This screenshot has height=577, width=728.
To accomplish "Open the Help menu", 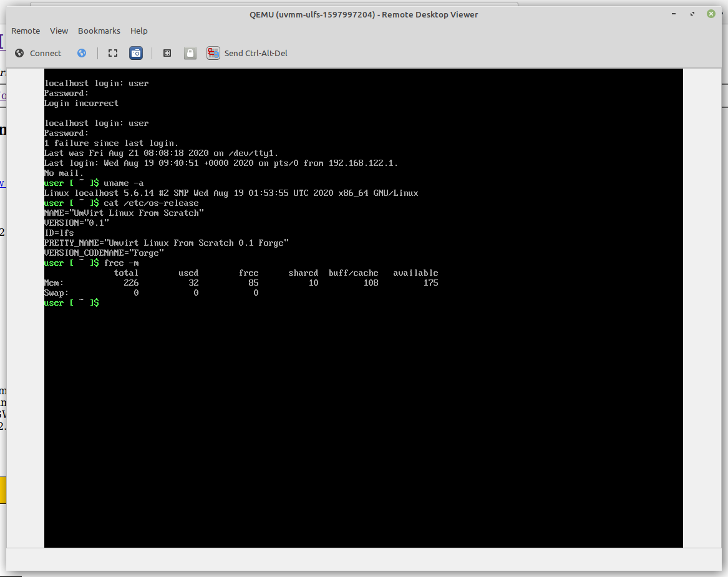I will 138,31.
